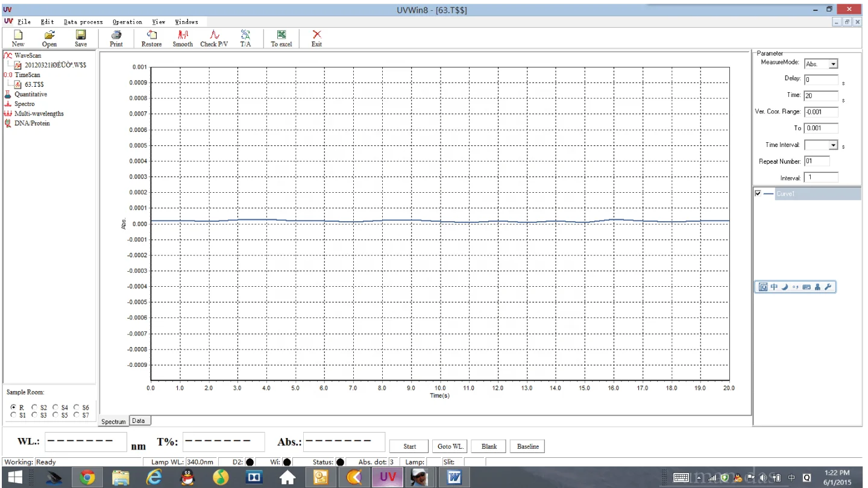Viewport: 868px width, 488px height.
Task: Select the T/A conversion toolbar icon
Action: (x=245, y=37)
